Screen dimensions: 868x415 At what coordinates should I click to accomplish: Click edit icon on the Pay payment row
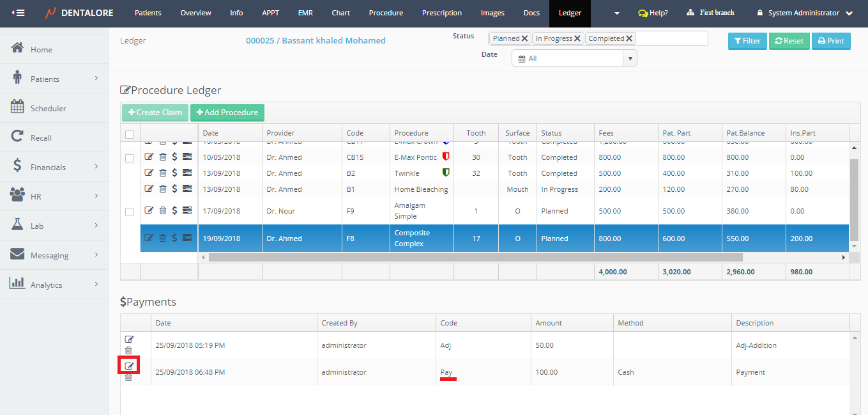coord(129,366)
